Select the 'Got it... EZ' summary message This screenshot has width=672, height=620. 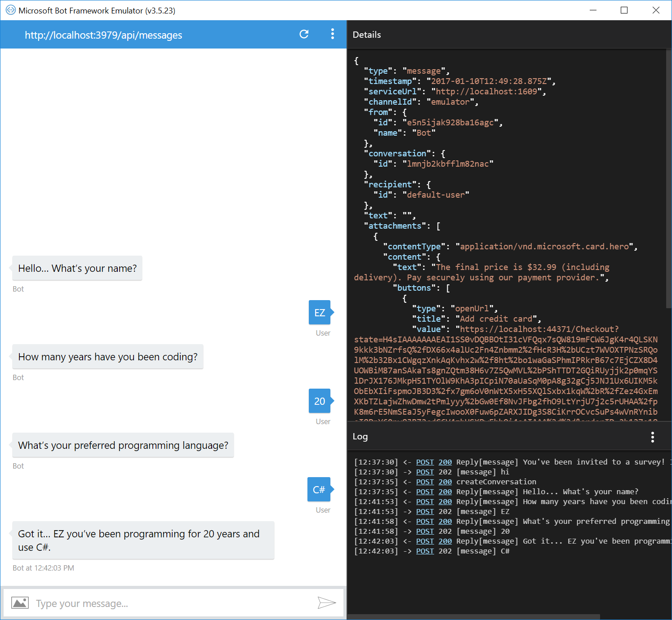point(143,540)
